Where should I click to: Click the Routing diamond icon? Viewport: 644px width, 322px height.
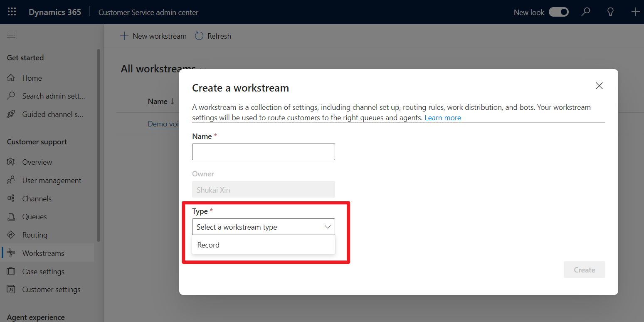[11, 235]
